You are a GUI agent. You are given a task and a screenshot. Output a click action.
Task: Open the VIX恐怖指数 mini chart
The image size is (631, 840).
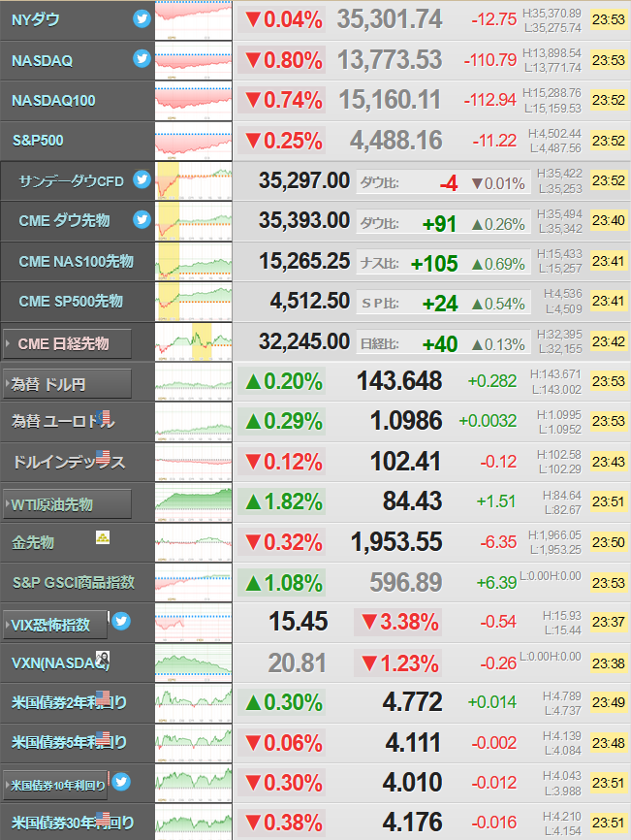[194, 623]
